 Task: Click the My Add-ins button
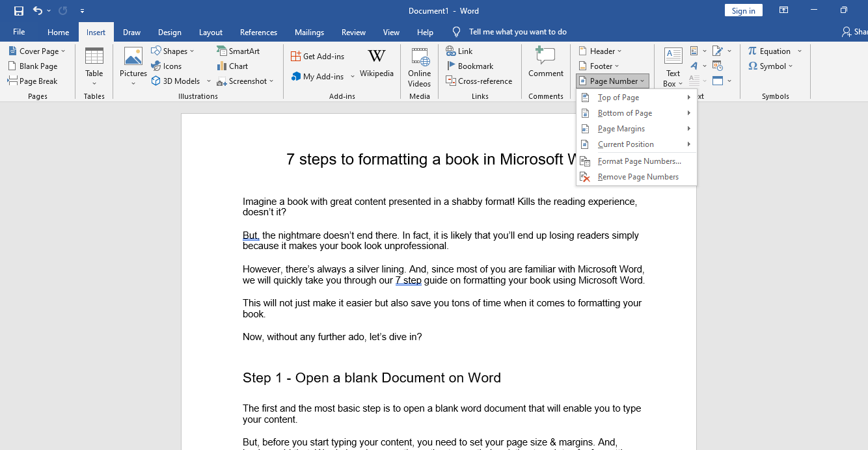318,77
